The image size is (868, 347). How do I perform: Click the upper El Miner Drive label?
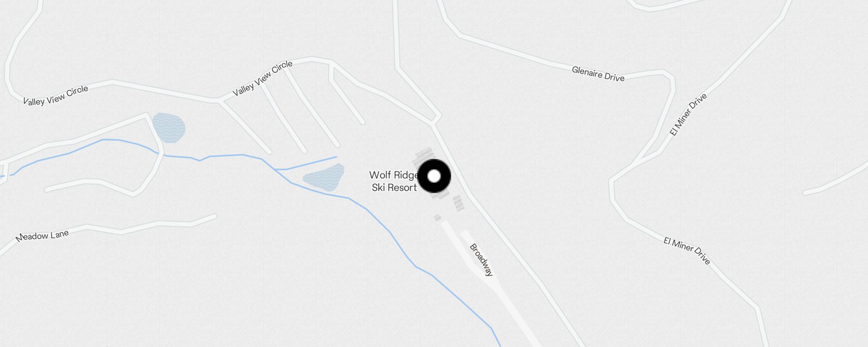[x=688, y=115]
